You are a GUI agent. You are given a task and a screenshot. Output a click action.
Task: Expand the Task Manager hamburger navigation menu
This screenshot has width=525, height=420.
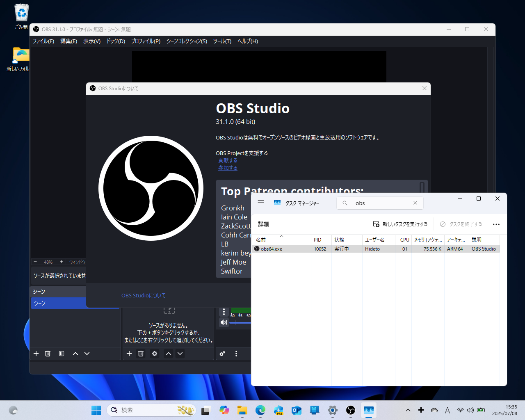tap(261, 202)
